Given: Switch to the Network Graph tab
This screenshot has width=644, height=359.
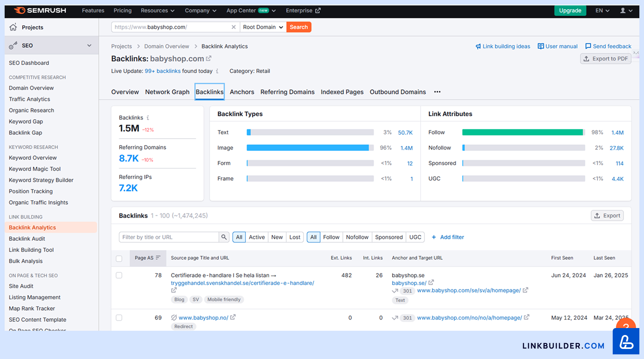Looking at the screenshot, I should tap(167, 92).
